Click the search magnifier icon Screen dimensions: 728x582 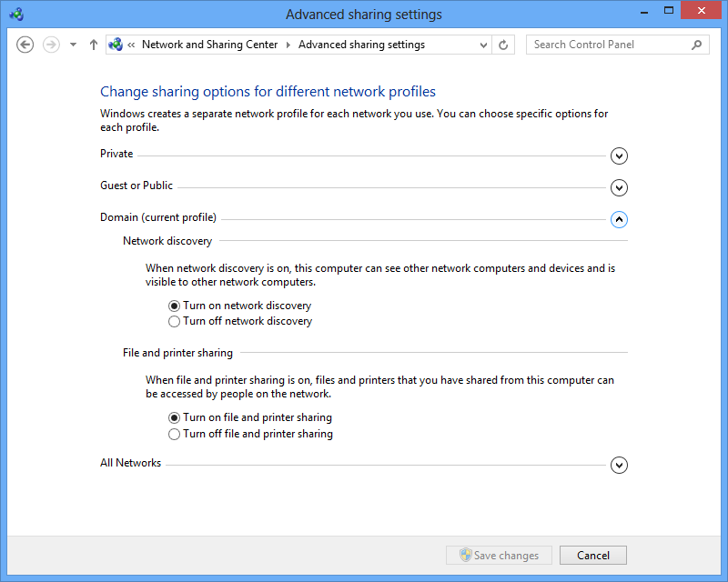click(x=696, y=45)
